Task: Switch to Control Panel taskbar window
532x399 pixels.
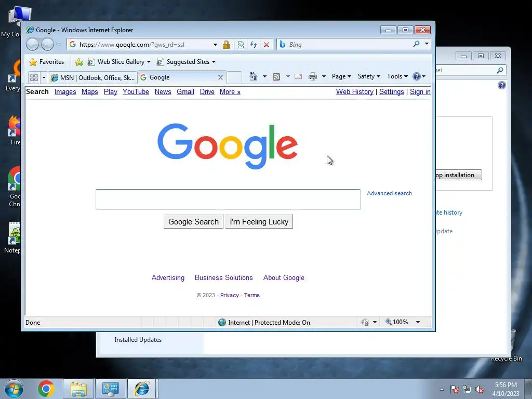Action: (110, 389)
